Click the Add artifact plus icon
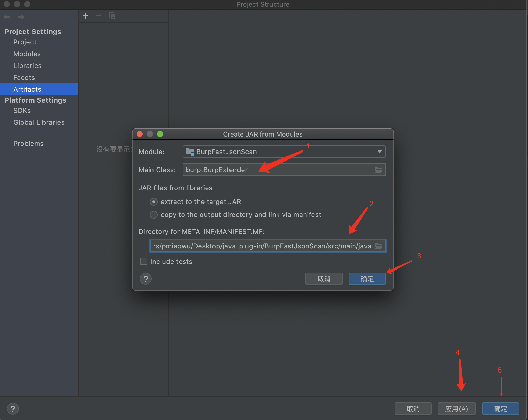Screen dimensions: 528x420 86,16
